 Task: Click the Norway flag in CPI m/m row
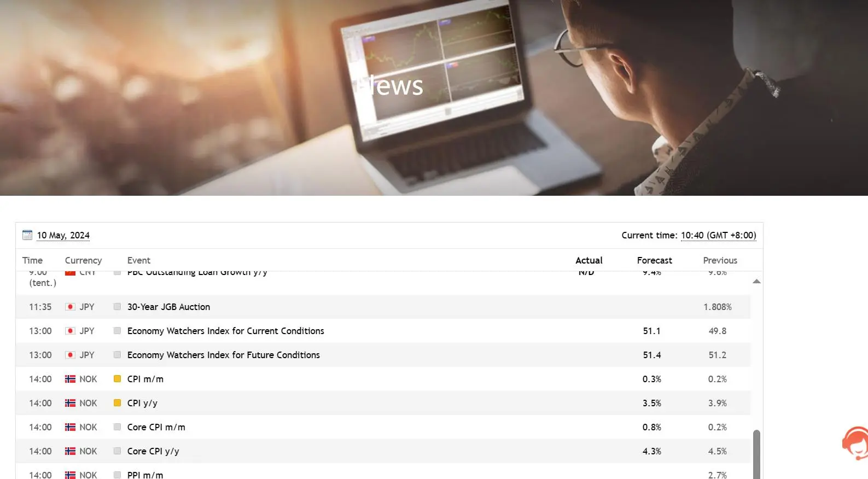pyautogui.click(x=70, y=379)
